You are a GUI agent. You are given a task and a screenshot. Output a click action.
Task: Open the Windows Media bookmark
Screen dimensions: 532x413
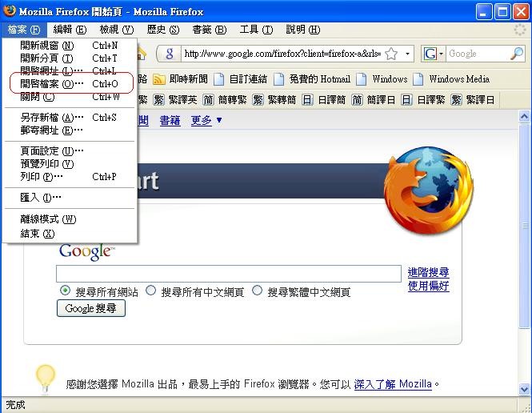tap(451, 79)
